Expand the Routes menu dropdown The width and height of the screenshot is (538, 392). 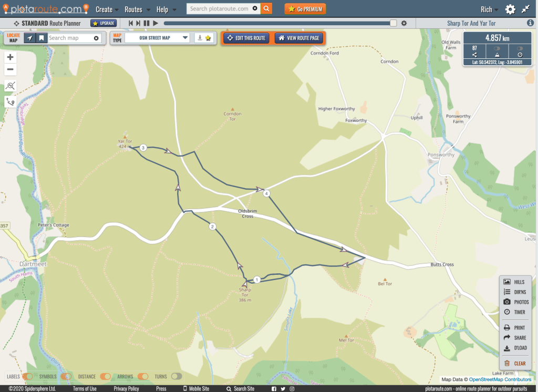pos(137,9)
